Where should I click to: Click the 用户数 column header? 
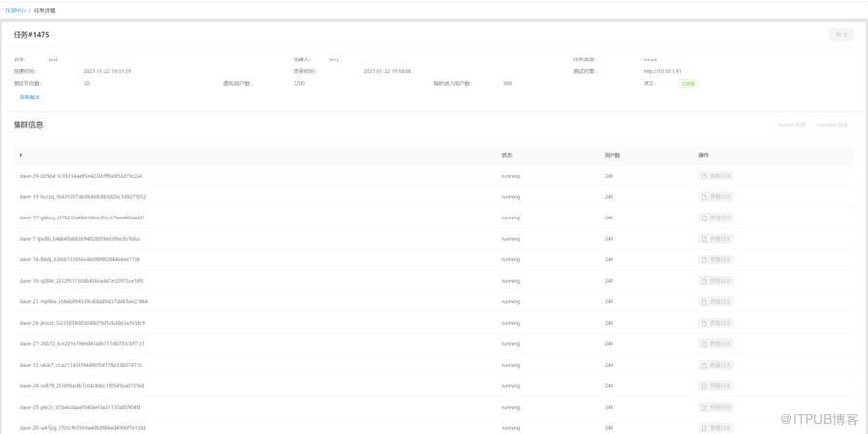pos(612,155)
